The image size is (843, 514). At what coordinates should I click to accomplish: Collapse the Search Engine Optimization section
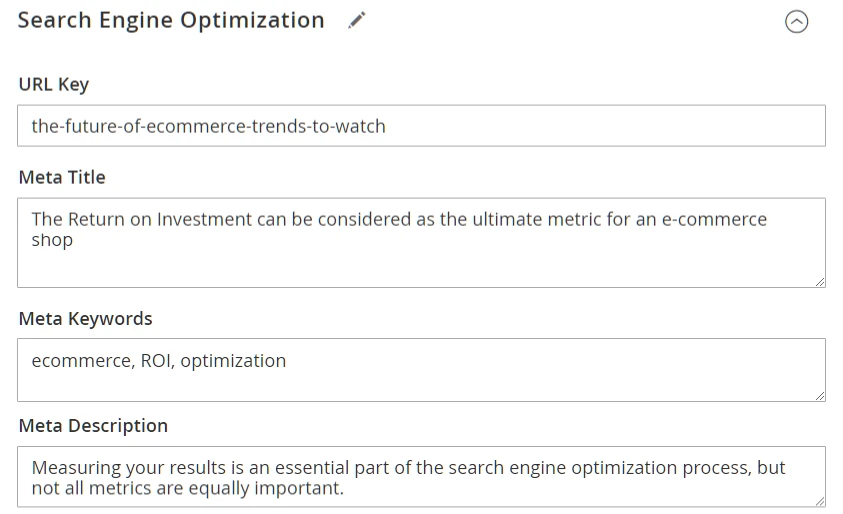(796, 22)
